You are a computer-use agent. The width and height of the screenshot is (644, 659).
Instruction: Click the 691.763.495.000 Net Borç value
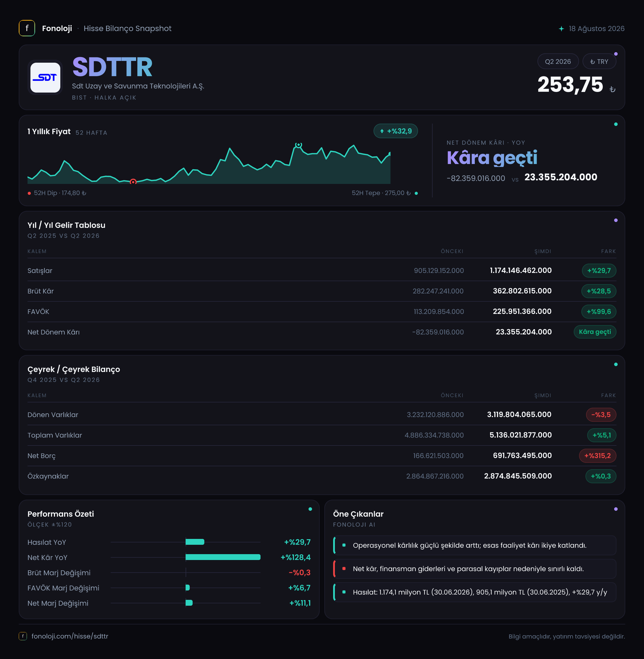coord(522,455)
